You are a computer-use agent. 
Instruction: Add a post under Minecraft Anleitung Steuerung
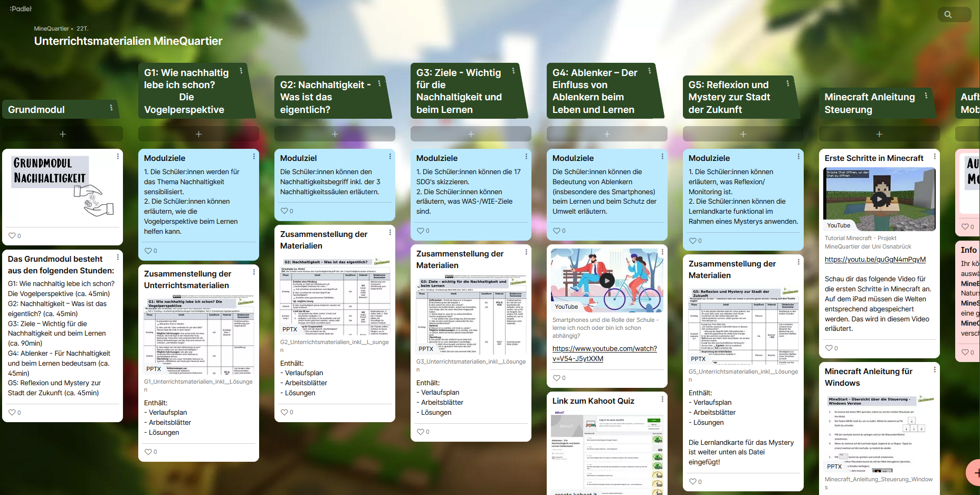[x=879, y=134]
